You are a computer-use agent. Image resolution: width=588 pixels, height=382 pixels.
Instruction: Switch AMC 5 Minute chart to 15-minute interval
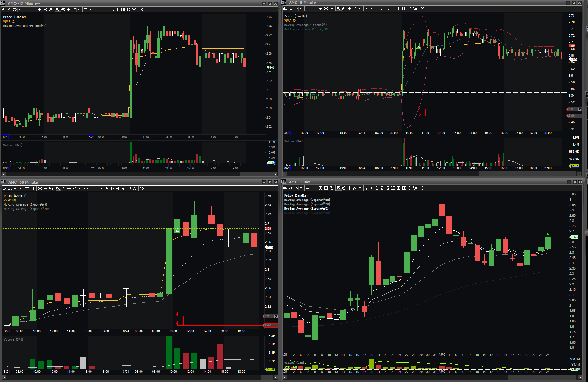coord(393,9)
